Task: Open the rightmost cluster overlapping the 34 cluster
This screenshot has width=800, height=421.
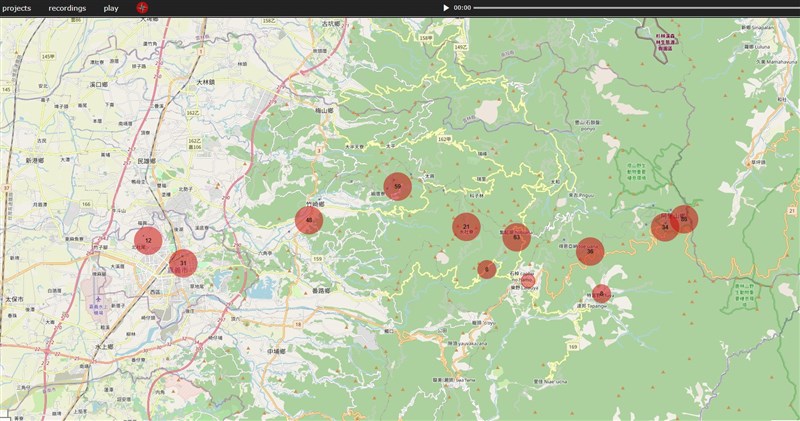Action: click(x=684, y=219)
